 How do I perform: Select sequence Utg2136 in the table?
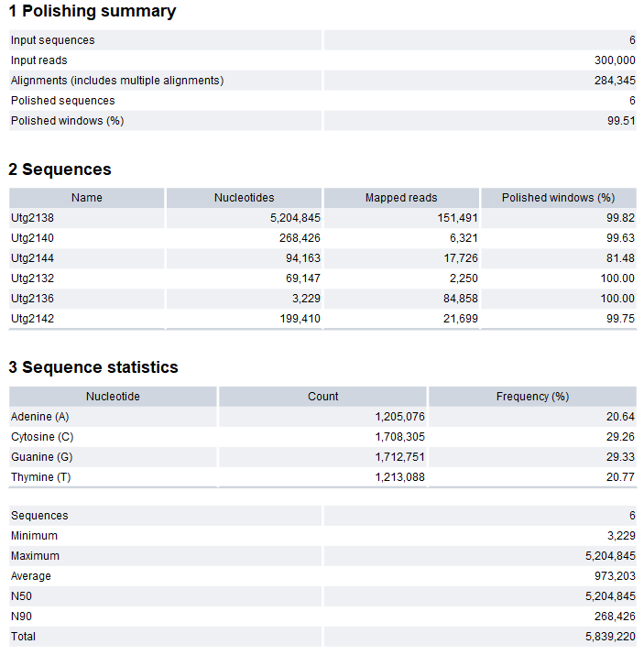click(33, 299)
